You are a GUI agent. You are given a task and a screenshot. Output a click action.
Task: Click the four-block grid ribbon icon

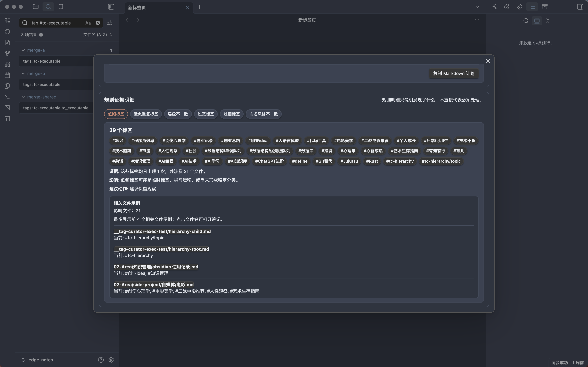[7, 64]
